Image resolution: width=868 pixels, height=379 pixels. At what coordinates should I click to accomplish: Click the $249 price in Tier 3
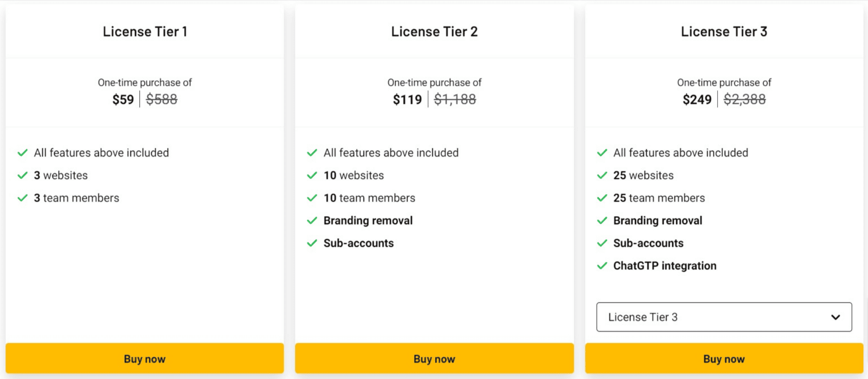tap(697, 100)
